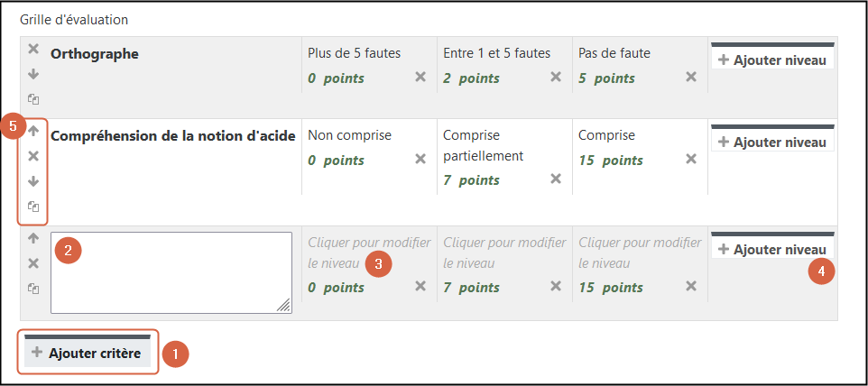Move Compréhension criterion down

[33, 181]
